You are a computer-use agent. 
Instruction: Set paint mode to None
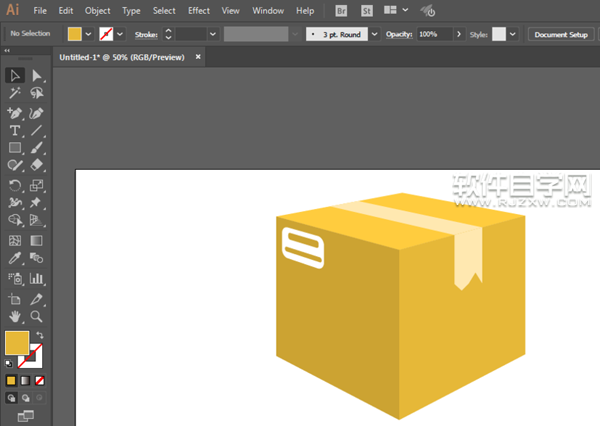pos(40,381)
